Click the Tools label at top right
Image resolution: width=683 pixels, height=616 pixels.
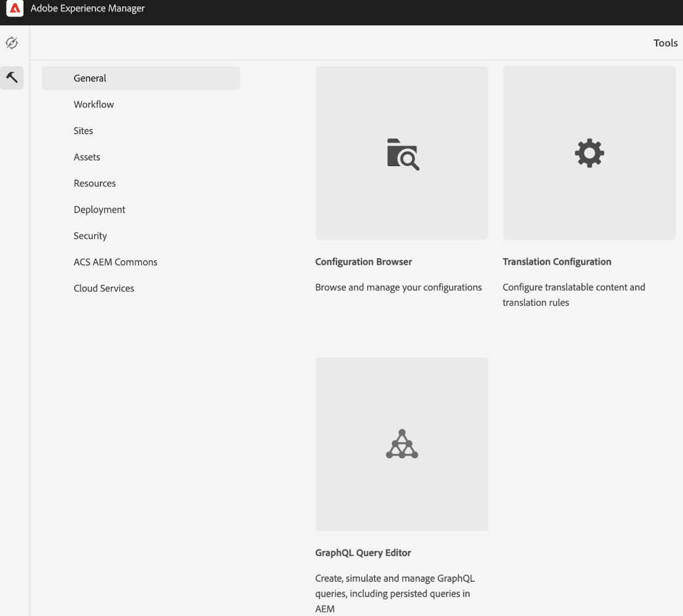coord(665,43)
